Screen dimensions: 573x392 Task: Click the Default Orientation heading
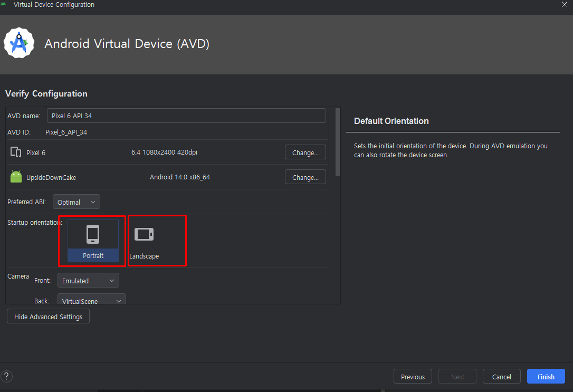pos(391,121)
